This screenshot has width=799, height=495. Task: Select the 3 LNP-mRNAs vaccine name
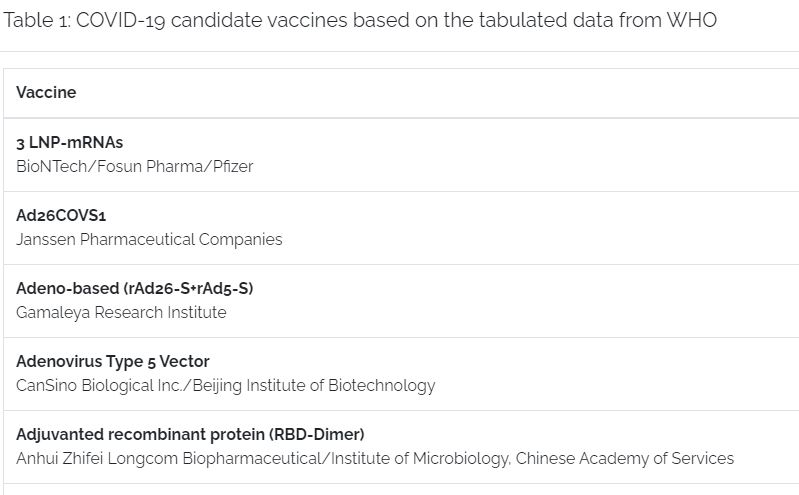tap(69, 142)
